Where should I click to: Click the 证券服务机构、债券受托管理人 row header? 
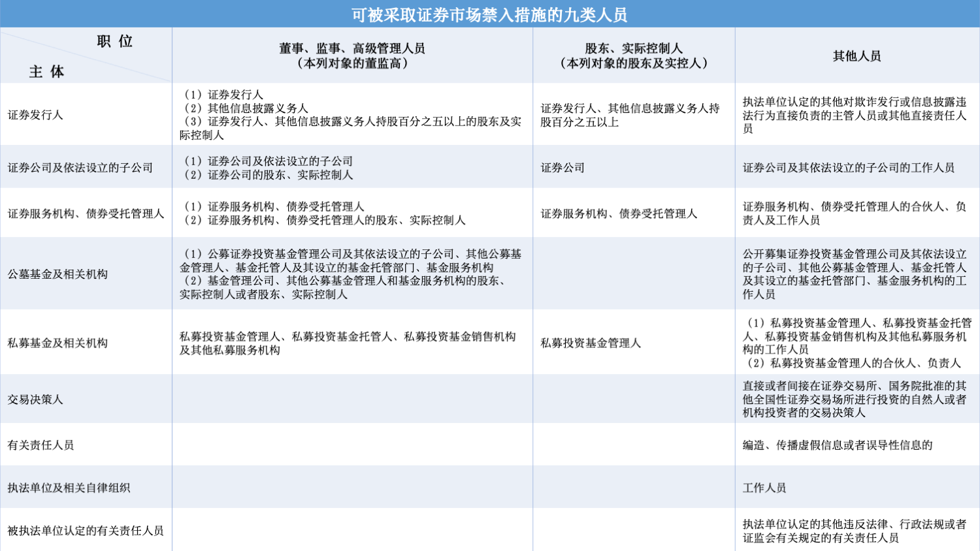pyautogui.click(x=86, y=213)
